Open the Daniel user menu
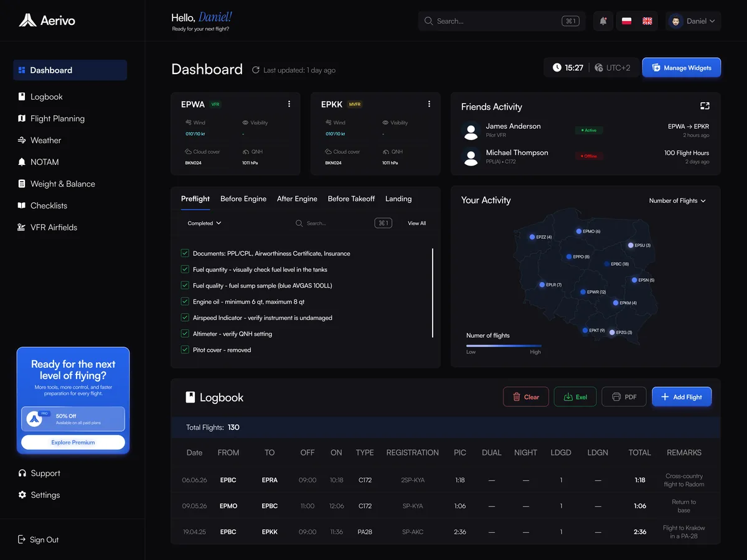 pyautogui.click(x=693, y=21)
